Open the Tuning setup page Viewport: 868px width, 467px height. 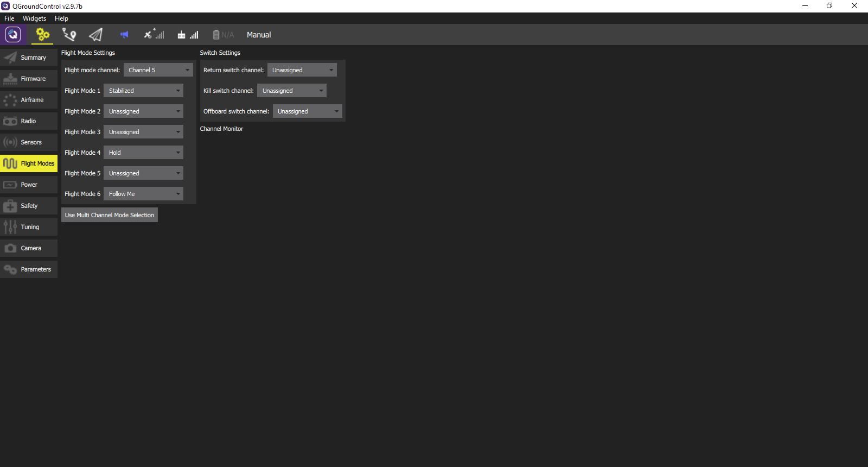click(x=29, y=227)
